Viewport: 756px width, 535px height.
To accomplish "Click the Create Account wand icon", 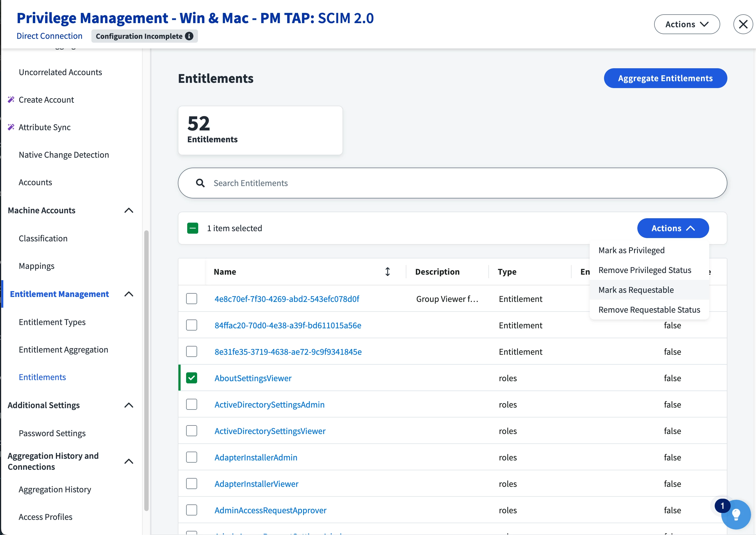I will pyautogui.click(x=11, y=100).
